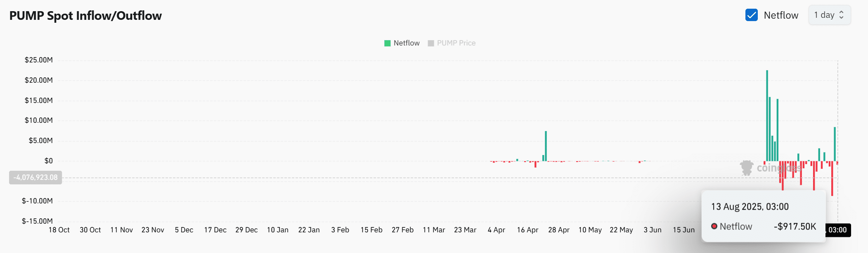This screenshot has width=868, height=253.
Task: Click the green Netflow legend swatch
Action: pos(387,43)
